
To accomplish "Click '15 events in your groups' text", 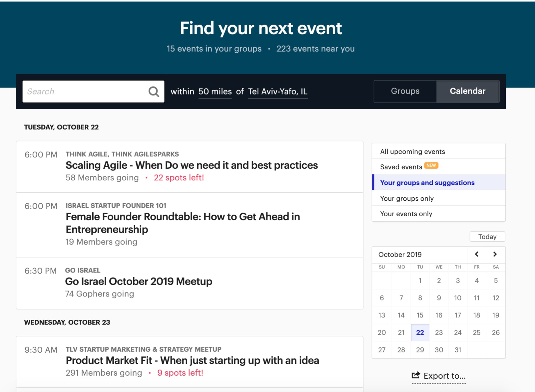I will tap(214, 49).
